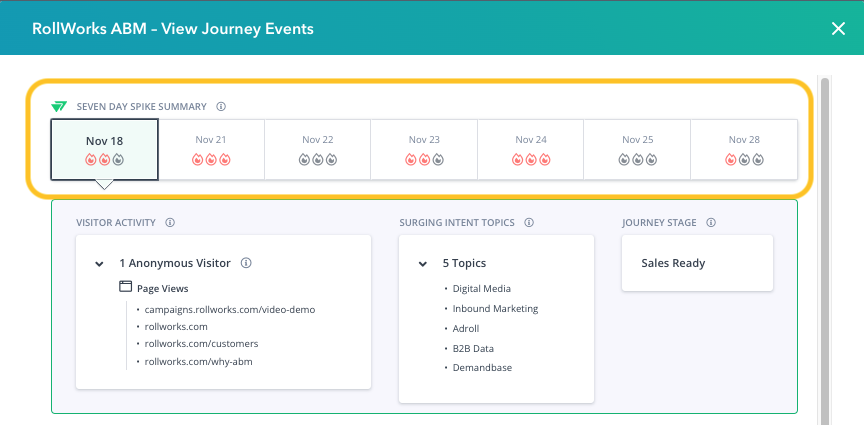This screenshot has height=425, width=864.
Task: Click the rollworks.com page view entry
Action: pyautogui.click(x=176, y=327)
